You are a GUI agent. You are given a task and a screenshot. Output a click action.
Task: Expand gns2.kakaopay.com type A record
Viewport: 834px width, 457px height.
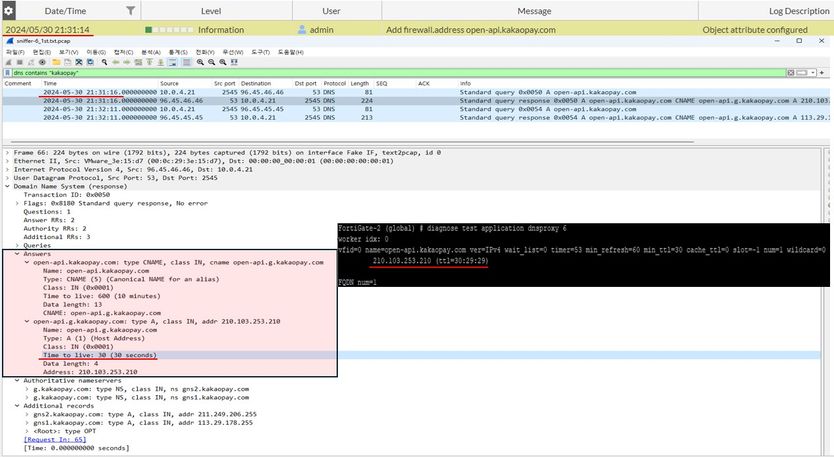(x=27, y=414)
